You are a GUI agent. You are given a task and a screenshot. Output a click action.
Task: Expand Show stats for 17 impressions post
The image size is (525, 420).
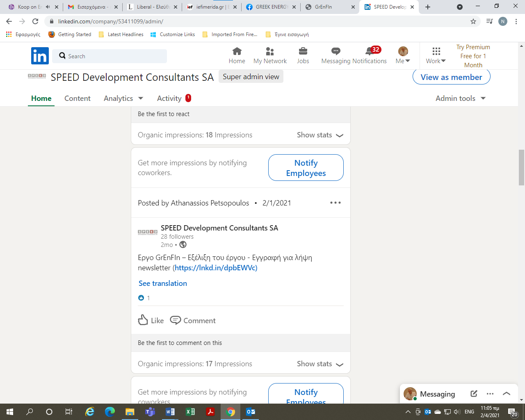point(320,364)
